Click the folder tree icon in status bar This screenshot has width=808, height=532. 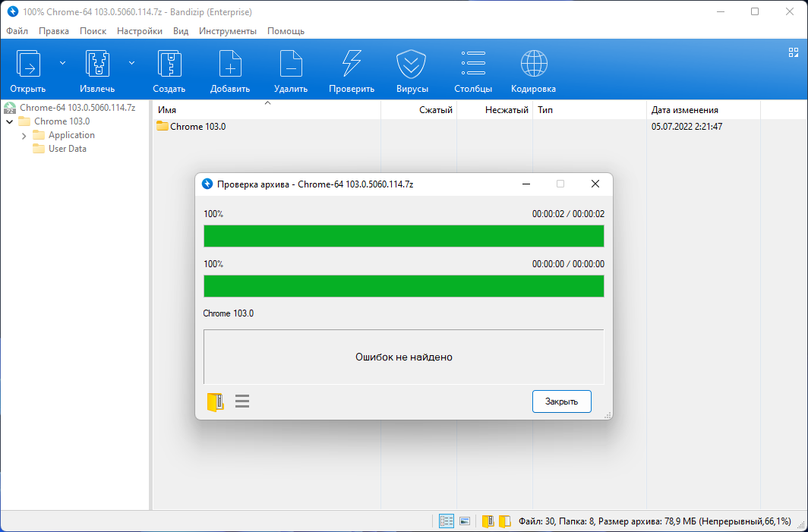click(x=504, y=521)
